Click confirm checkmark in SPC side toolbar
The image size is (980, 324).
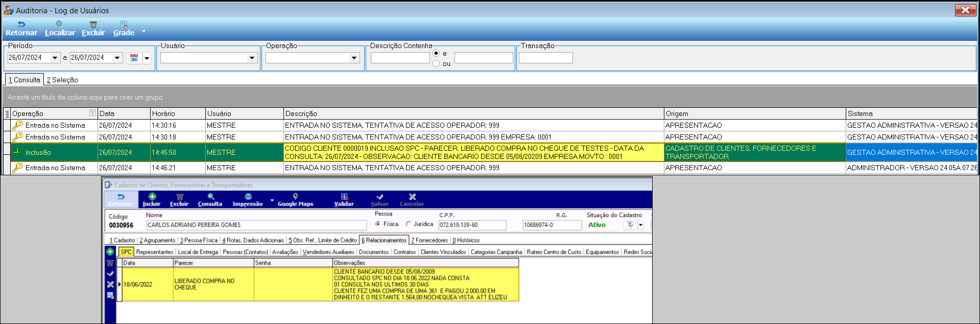tap(110, 274)
